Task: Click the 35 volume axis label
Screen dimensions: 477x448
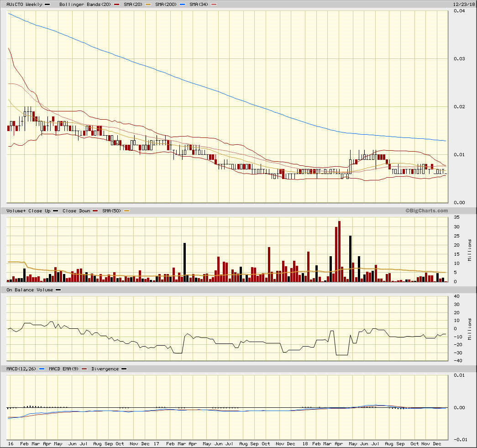Action: click(x=456, y=217)
